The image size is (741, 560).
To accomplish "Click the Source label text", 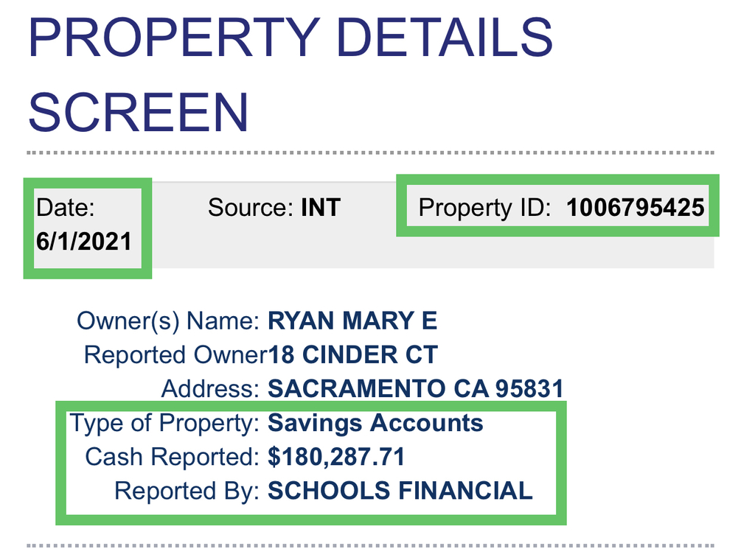I will 251,208.
